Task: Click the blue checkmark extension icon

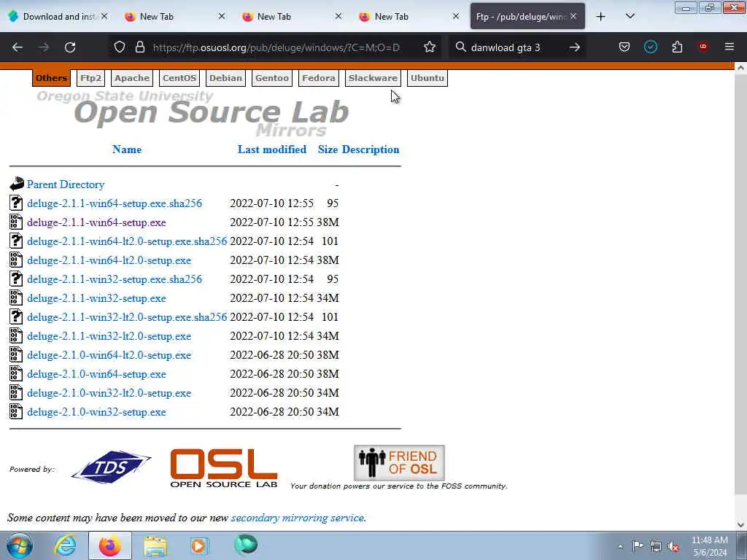Action: point(650,47)
